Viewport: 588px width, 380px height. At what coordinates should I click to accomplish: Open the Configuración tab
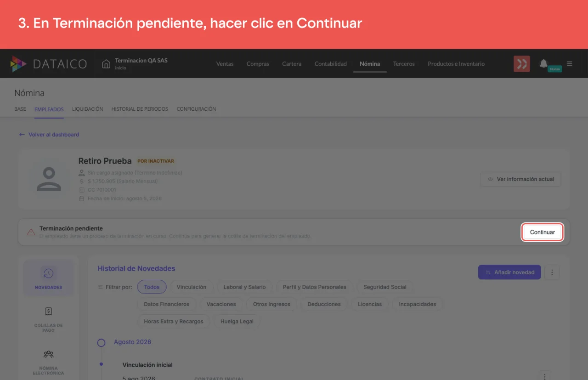pyautogui.click(x=196, y=109)
